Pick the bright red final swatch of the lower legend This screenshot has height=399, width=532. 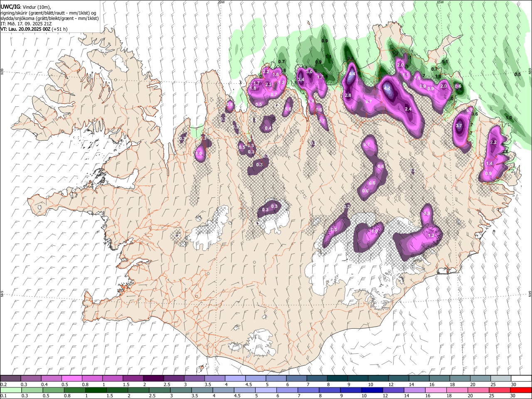pyautogui.click(x=521, y=390)
